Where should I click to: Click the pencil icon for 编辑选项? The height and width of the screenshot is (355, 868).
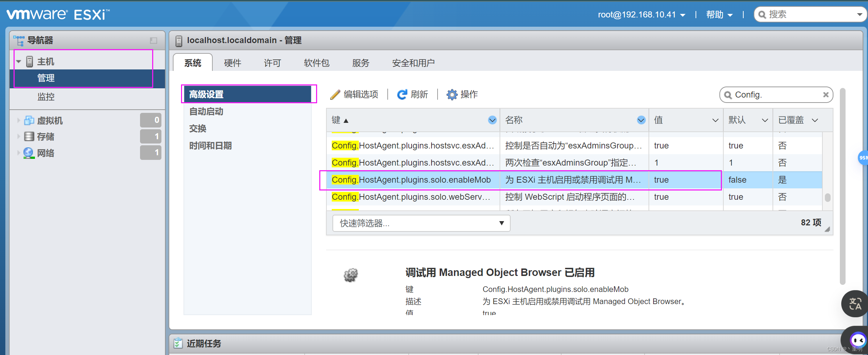click(x=335, y=94)
